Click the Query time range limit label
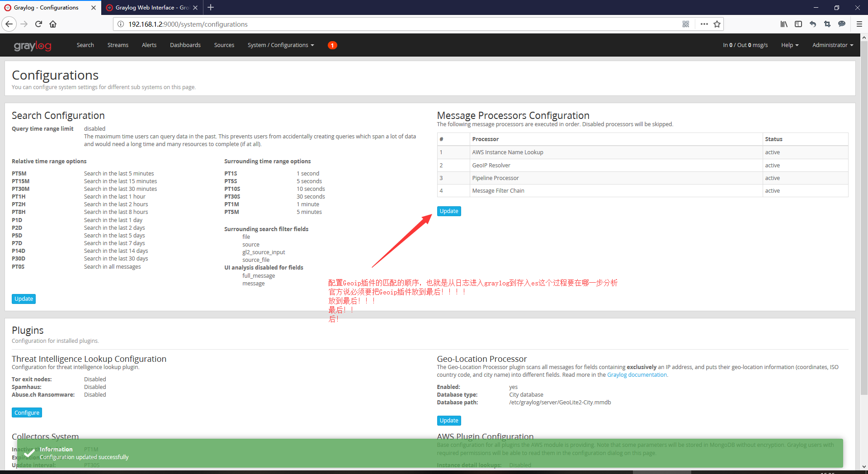The width and height of the screenshot is (868, 474). click(42, 129)
